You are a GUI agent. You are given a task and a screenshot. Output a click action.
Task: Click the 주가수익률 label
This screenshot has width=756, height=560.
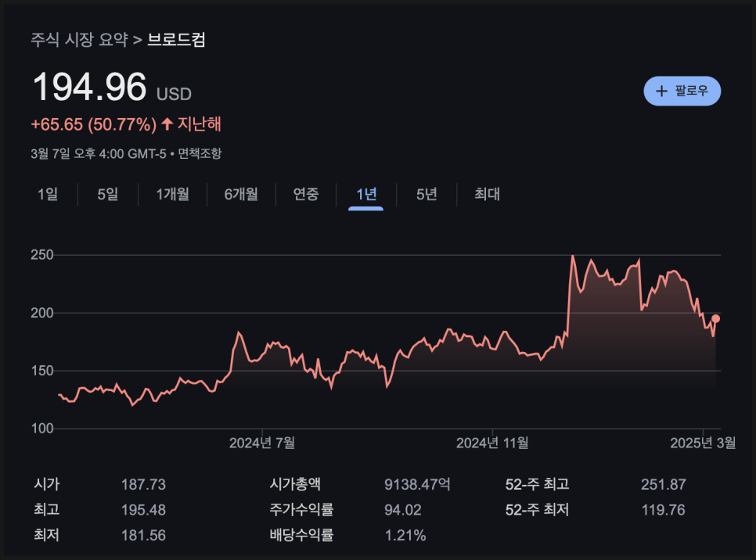tap(301, 509)
